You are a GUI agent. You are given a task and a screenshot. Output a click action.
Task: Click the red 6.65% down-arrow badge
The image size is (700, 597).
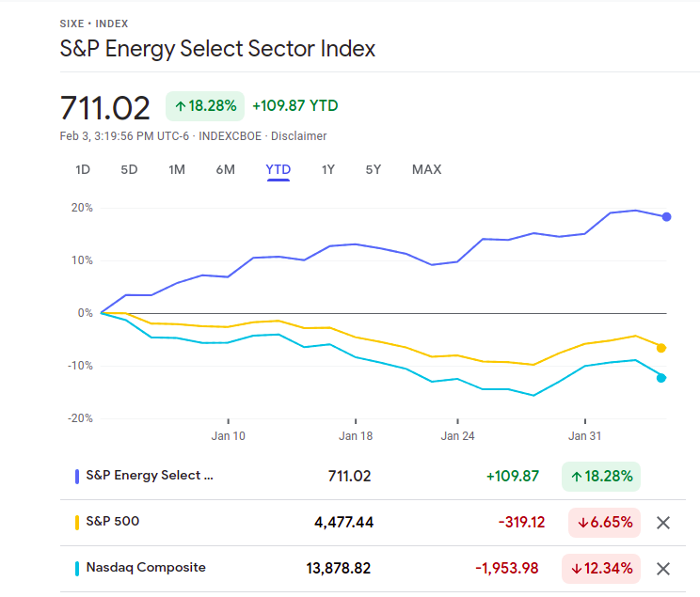[x=604, y=522]
